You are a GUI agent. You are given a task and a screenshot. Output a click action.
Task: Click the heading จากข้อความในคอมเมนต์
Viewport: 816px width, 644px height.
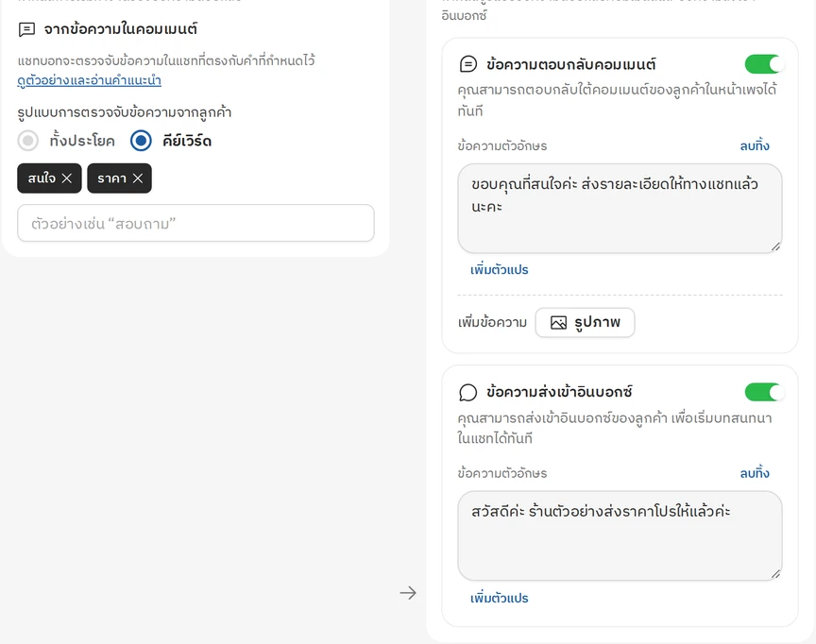click(x=120, y=29)
